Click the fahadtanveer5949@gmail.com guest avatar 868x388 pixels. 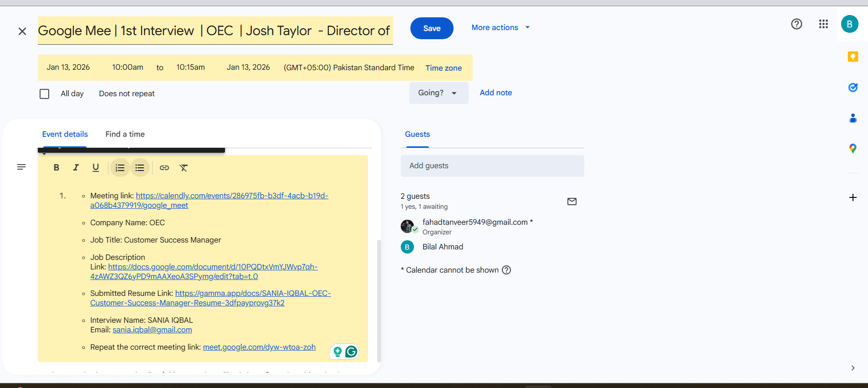[407, 226]
